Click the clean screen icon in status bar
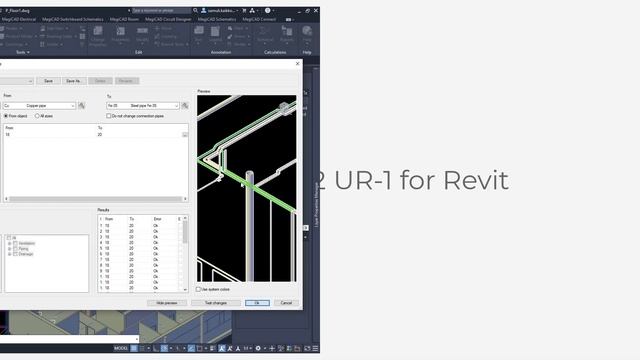The image size is (640, 360). pyautogui.click(x=307, y=348)
